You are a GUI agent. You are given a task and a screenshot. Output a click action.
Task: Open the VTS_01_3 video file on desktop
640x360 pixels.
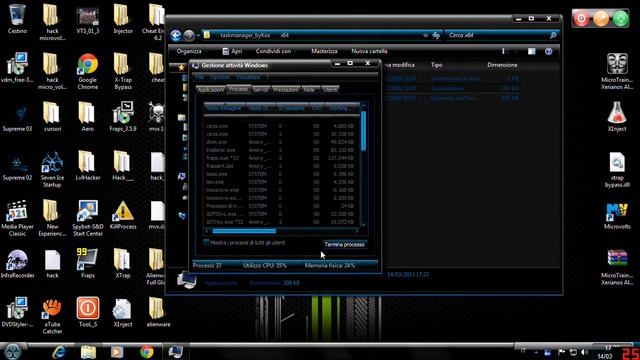pos(87,20)
